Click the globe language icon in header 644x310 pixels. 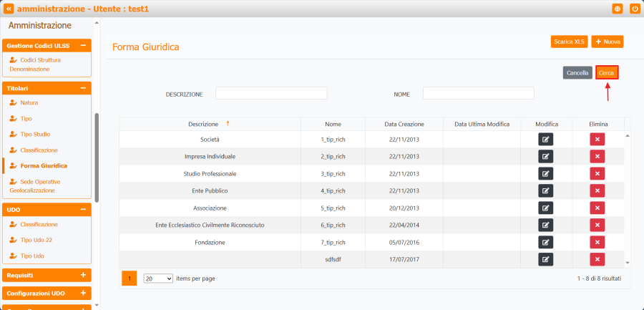coord(618,9)
